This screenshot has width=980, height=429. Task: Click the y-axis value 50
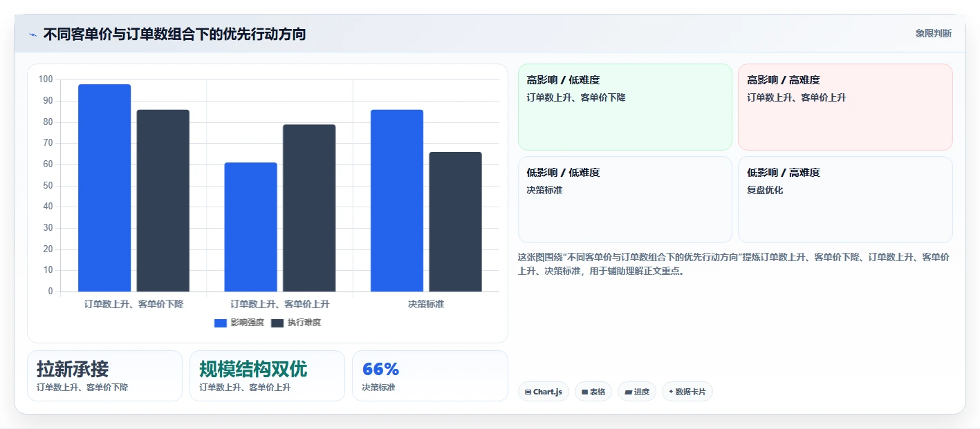(48, 186)
